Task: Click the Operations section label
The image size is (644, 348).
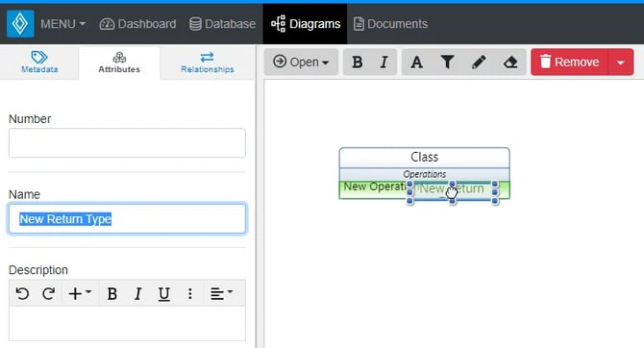Action: [x=424, y=174]
